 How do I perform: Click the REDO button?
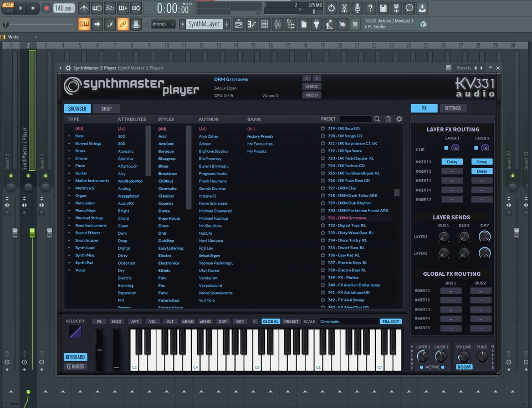tap(311, 95)
